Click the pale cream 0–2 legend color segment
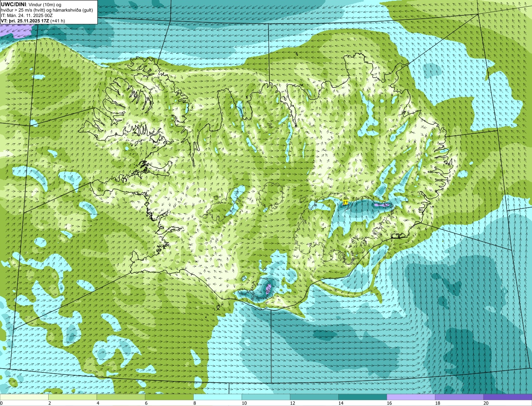The width and height of the screenshot is (532, 406). [24, 397]
